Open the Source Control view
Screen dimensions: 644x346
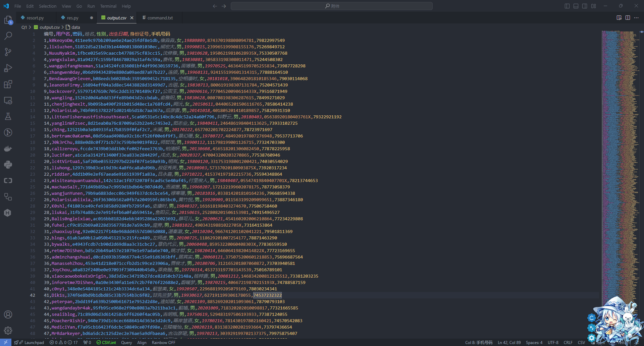click(x=8, y=52)
